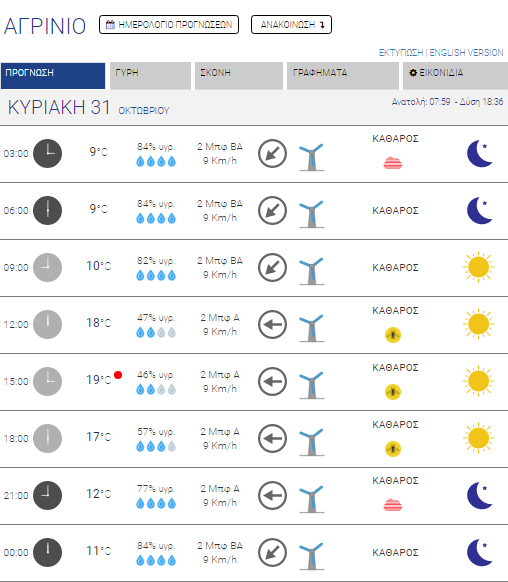Switch to the ΓΥΡΗ tab
Screen dimensions: 508x582
point(150,76)
